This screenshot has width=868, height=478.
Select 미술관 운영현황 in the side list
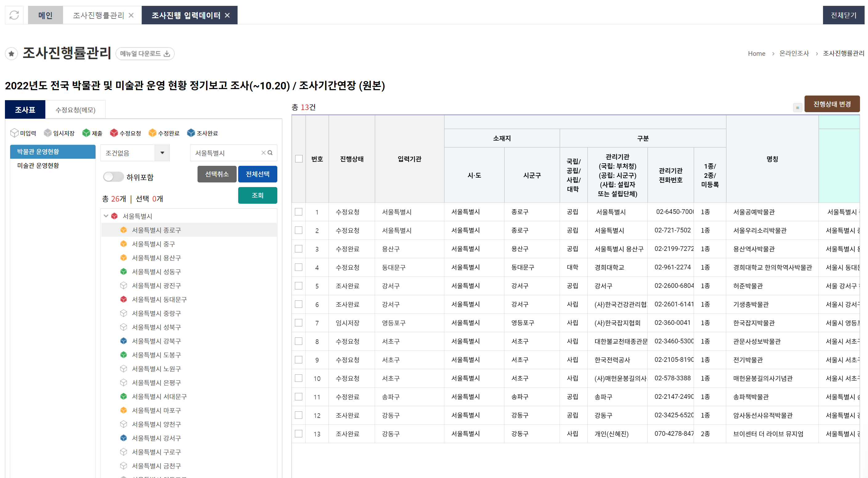pyautogui.click(x=53, y=165)
